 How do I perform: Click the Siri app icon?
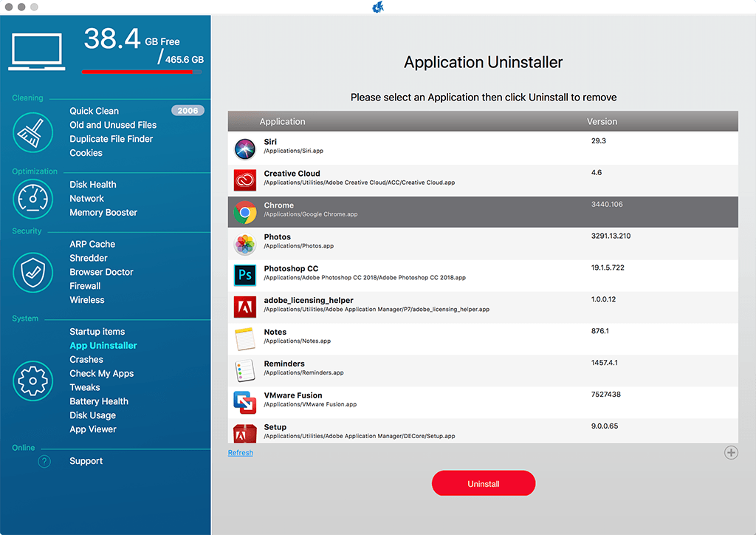pyautogui.click(x=245, y=149)
